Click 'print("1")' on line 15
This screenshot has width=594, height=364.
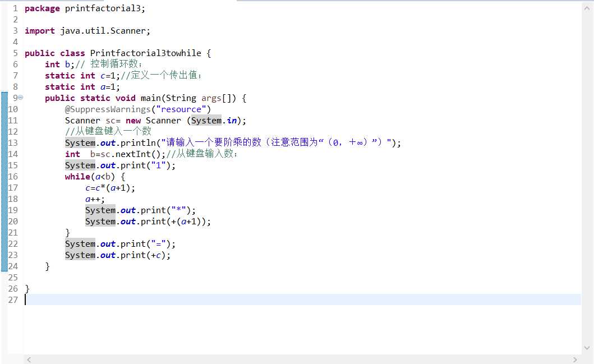[x=145, y=165]
